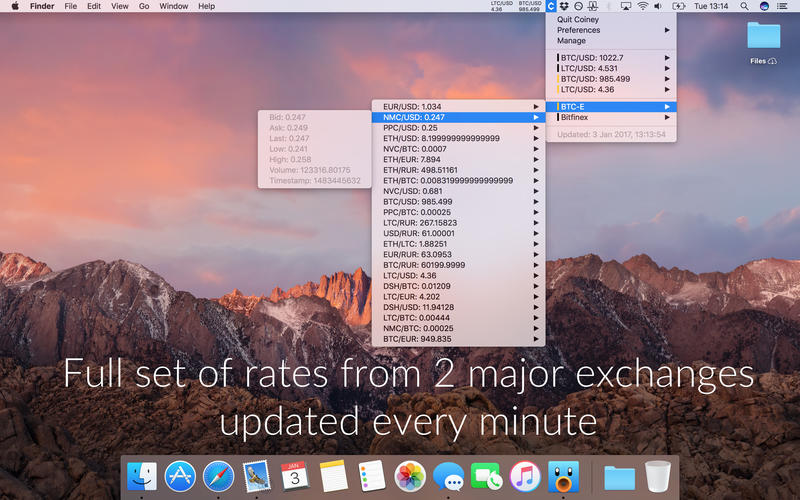Launch Siri from the menu bar
The width and height of the screenshot is (800, 500).
(x=764, y=6)
